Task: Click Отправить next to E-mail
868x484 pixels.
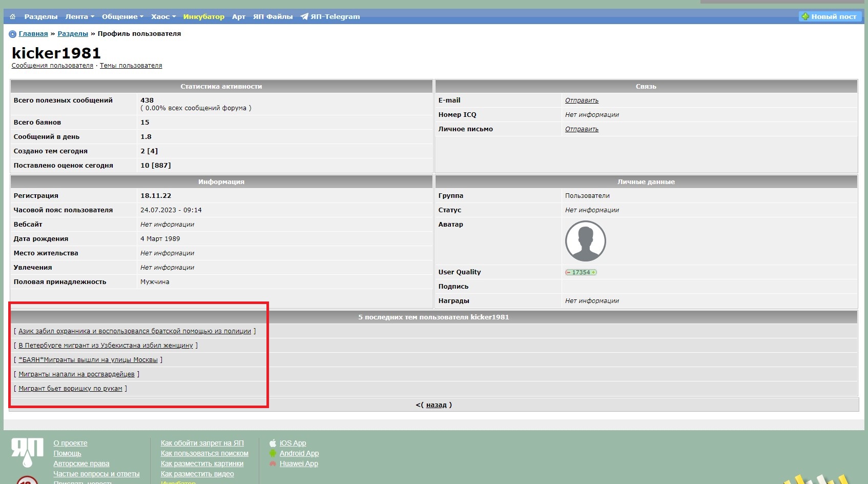Action: (x=582, y=100)
